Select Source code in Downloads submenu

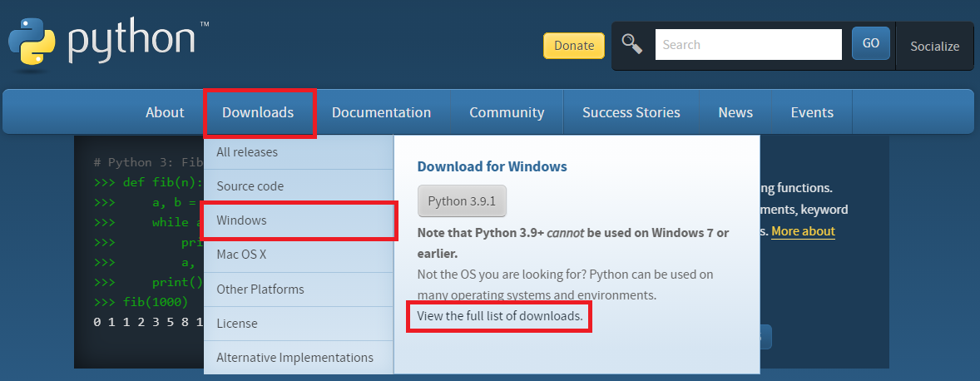coord(299,186)
